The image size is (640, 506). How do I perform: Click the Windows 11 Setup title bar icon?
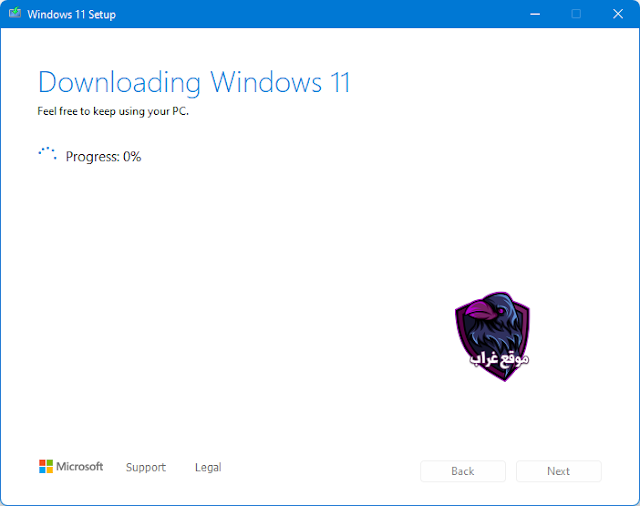click(x=15, y=13)
